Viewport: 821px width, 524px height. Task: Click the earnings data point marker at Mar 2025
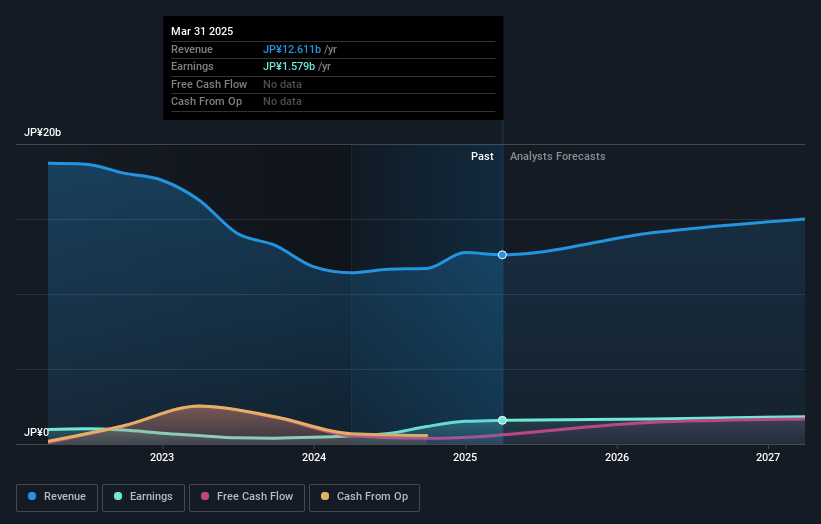[502, 420]
